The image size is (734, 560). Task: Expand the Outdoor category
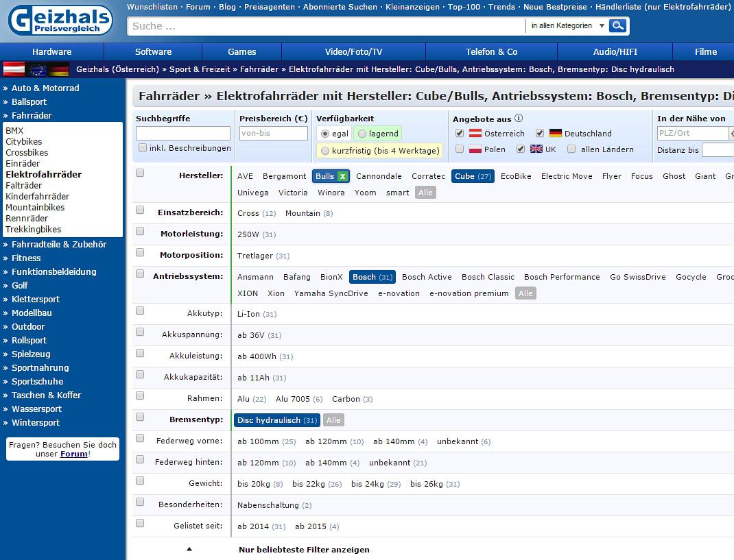coord(28,326)
